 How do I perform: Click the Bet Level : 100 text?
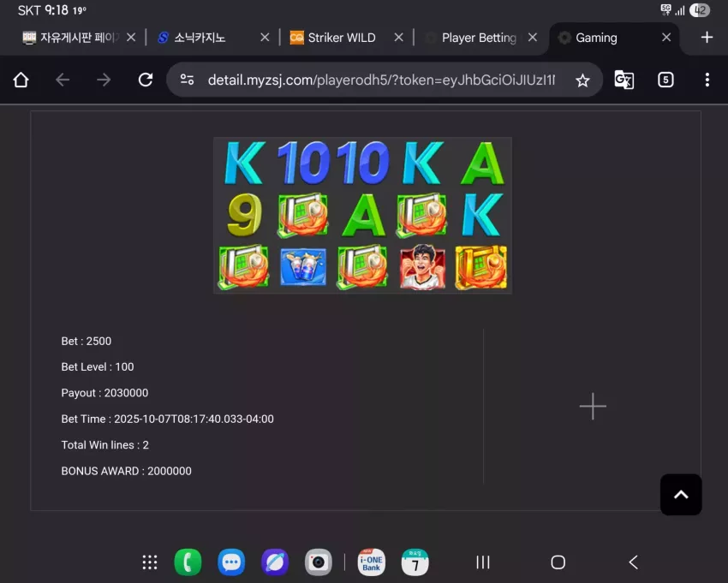coord(98,366)
